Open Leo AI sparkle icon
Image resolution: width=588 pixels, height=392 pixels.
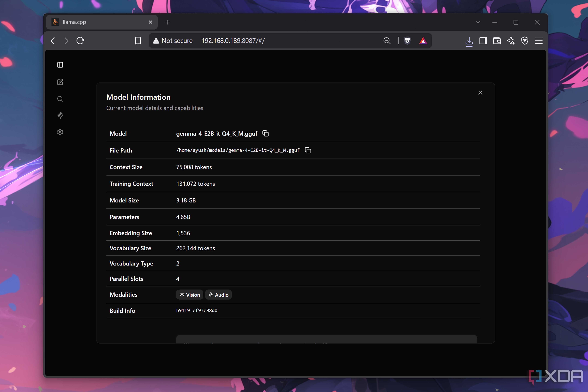click(x=511, y=41)
